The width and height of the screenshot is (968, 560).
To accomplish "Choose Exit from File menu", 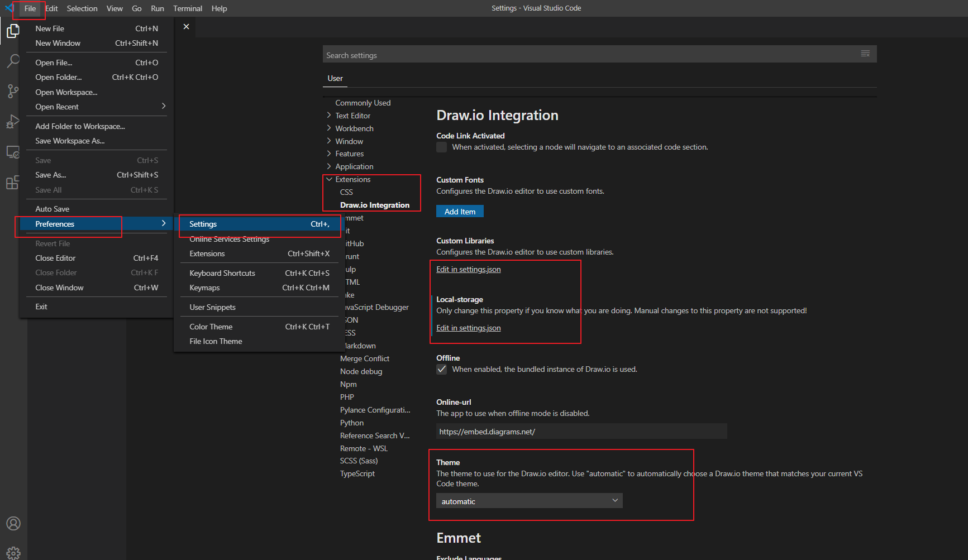I will [x=96, y=307].
